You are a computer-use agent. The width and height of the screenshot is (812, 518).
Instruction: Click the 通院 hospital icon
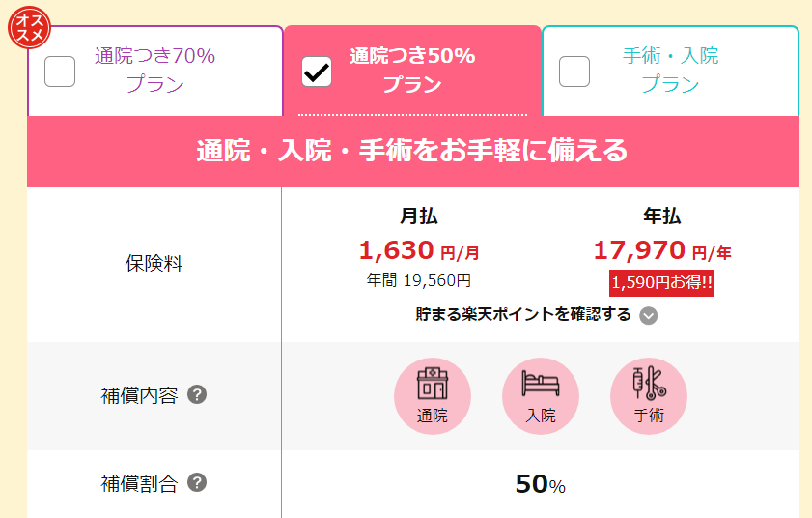(433, 395)
